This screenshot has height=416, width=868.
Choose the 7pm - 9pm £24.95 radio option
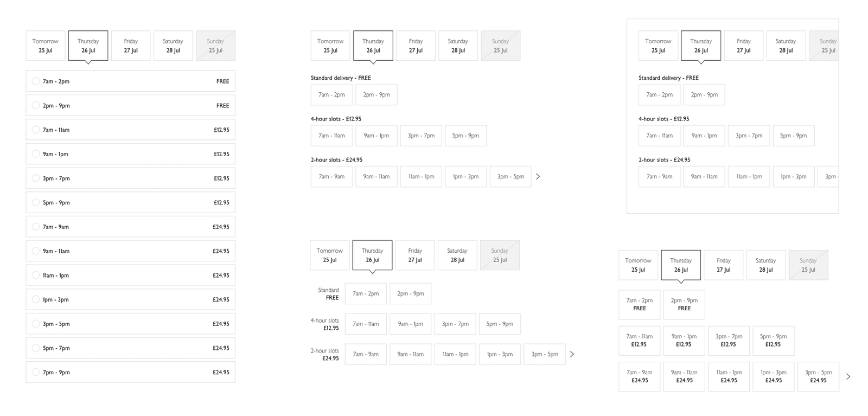point(36,372)
